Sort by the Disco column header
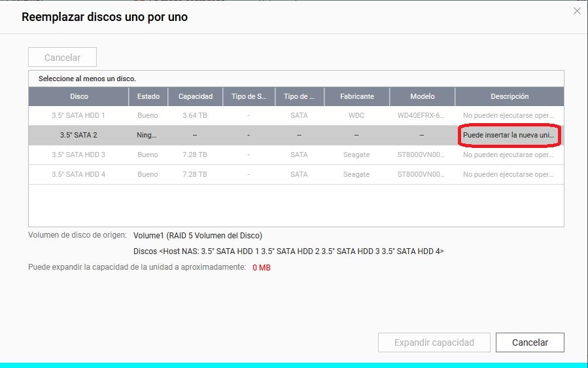588x368 pixels. click(x=78, y=96)
